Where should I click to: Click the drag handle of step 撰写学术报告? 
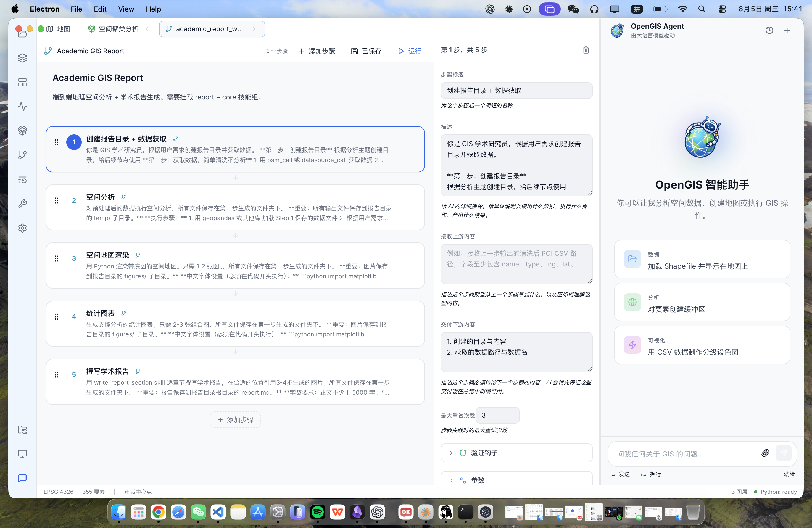pyautogui.click(x=56, y=374)
